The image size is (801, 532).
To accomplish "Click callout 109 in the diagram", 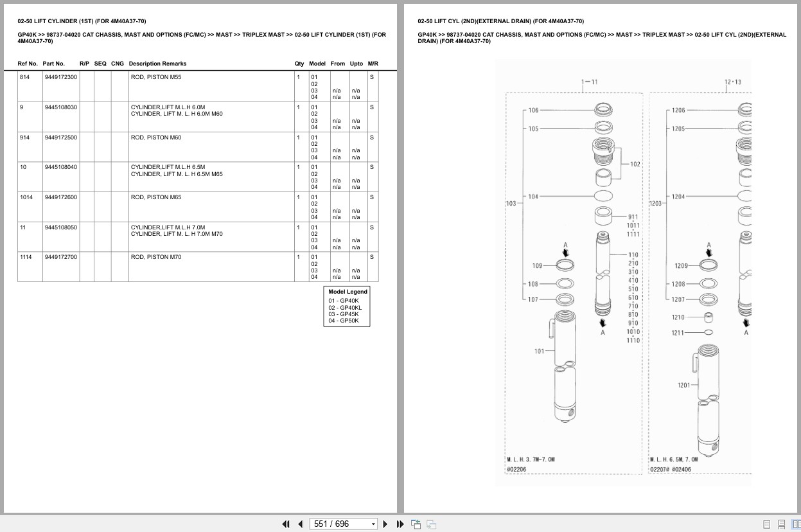I will click(538, 266).
